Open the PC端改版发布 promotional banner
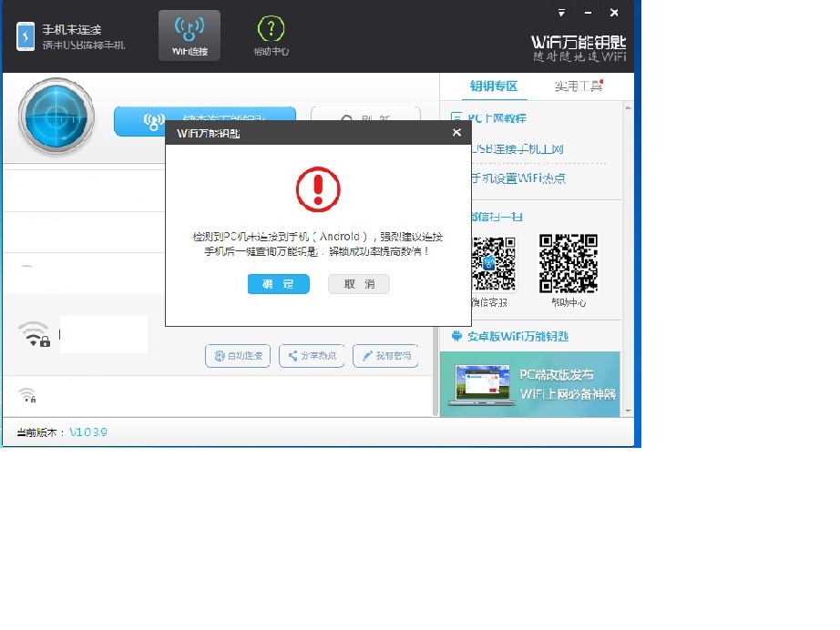Screen dimensions: 840x630 [x=530, y=384]
